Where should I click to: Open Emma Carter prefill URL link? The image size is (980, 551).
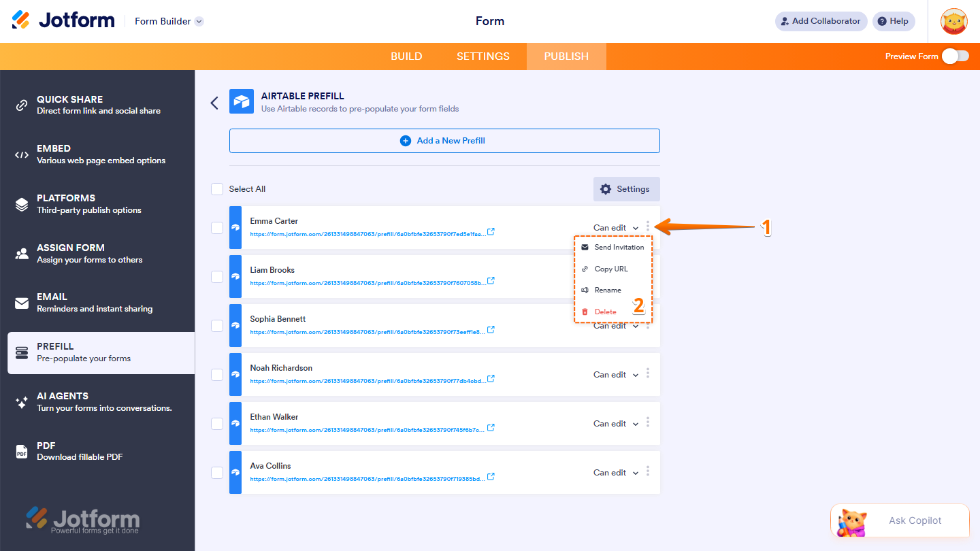click(367, 234)
